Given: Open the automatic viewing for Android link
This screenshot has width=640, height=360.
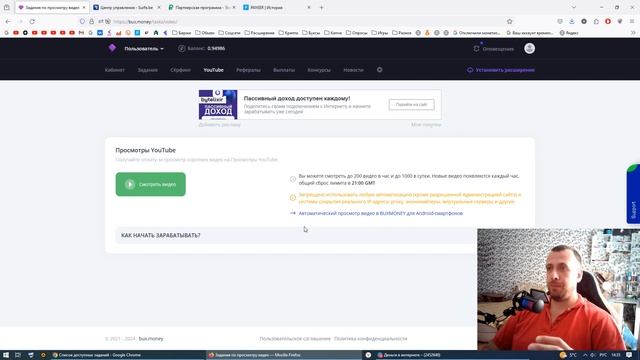Looking at the screenshot, I should pos(380,213).
